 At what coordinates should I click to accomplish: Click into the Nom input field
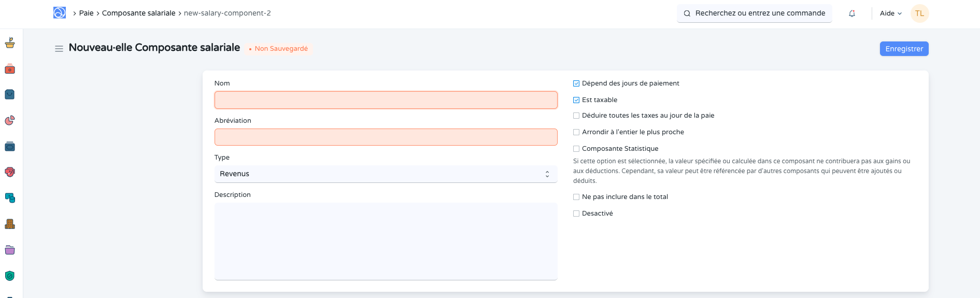pos(386,100)
